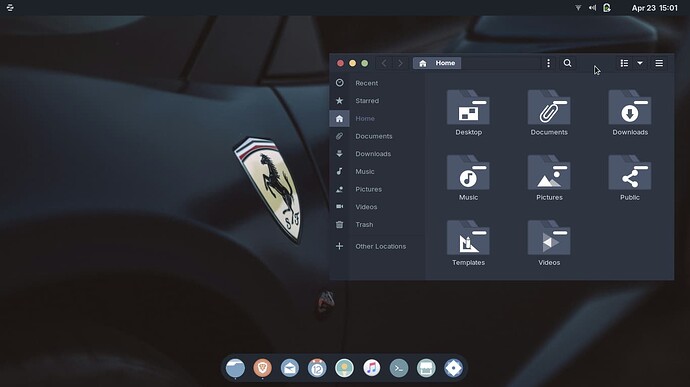Click the search magnifier icon
The width and height of the screenshot is (690, 387).
568,63
